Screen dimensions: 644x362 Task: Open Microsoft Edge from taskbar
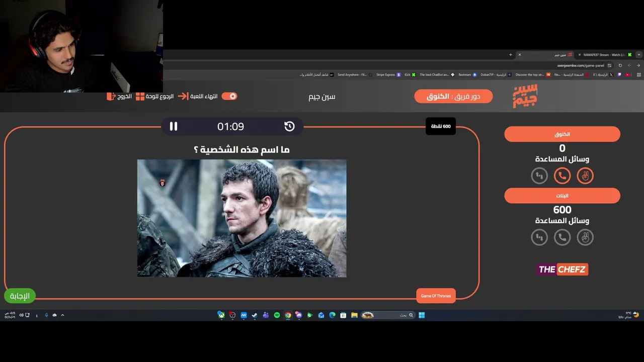click(332, 315)
